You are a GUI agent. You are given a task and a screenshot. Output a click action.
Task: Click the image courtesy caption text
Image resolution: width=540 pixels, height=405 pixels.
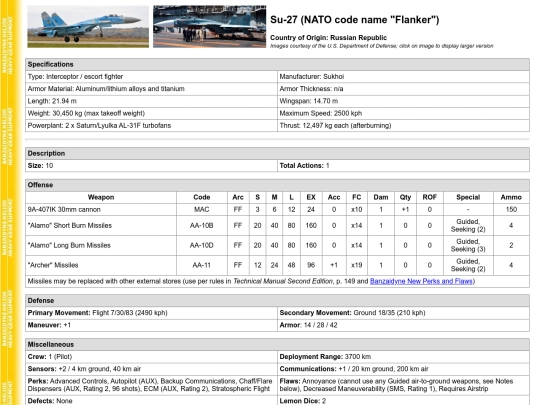[382, 46]
